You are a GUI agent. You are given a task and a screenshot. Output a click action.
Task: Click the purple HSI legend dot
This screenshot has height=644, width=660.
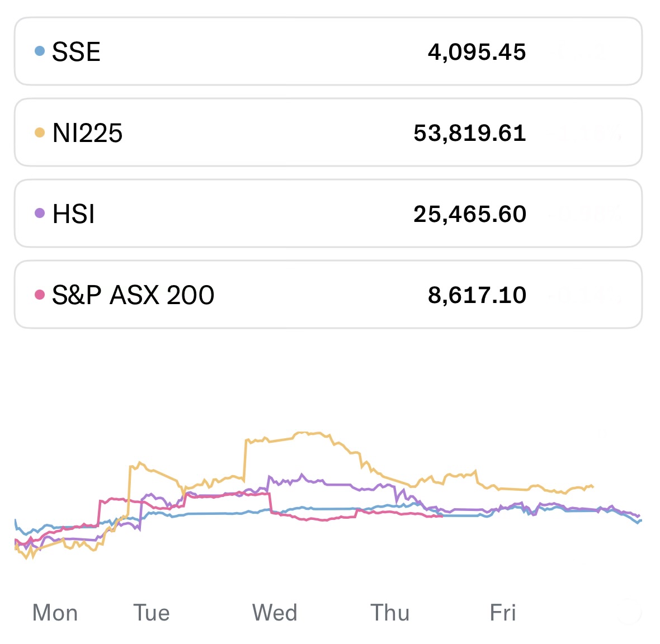click(39, 213)
